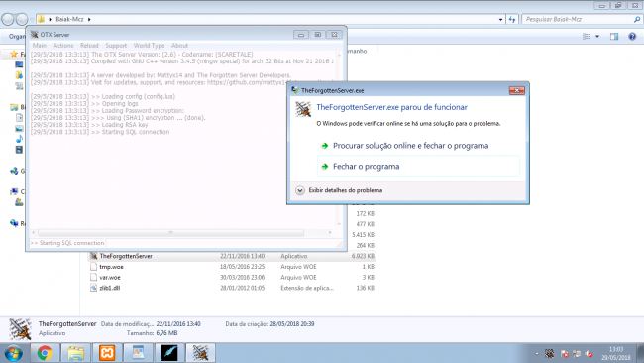Click the music library icon in sidebar
The image size is (644, 363).
[19, 139]
